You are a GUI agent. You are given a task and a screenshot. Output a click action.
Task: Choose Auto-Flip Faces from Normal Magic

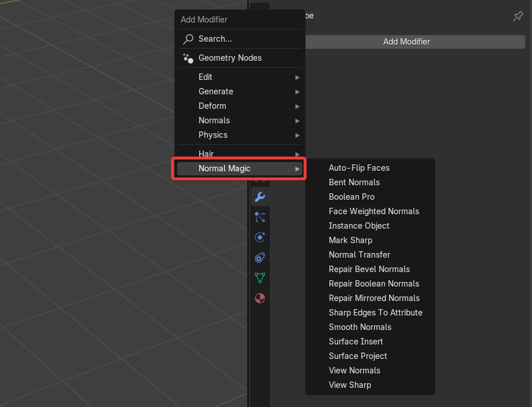359,168
